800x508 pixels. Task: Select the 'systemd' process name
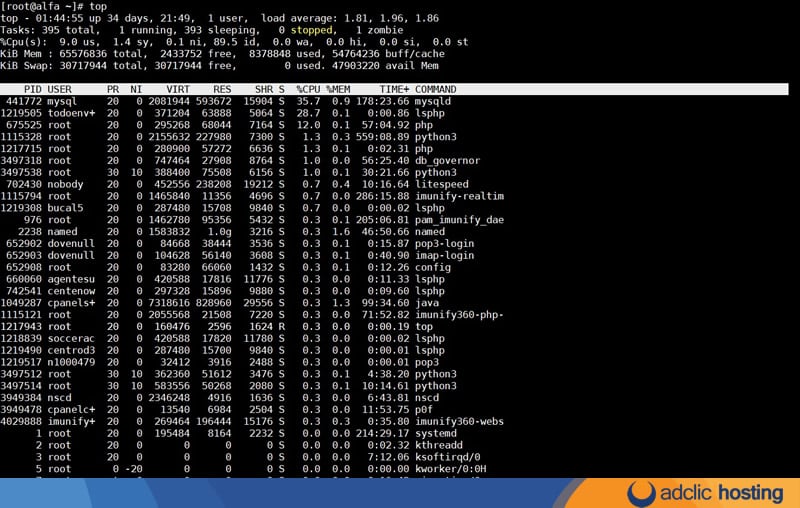point(436,434)
